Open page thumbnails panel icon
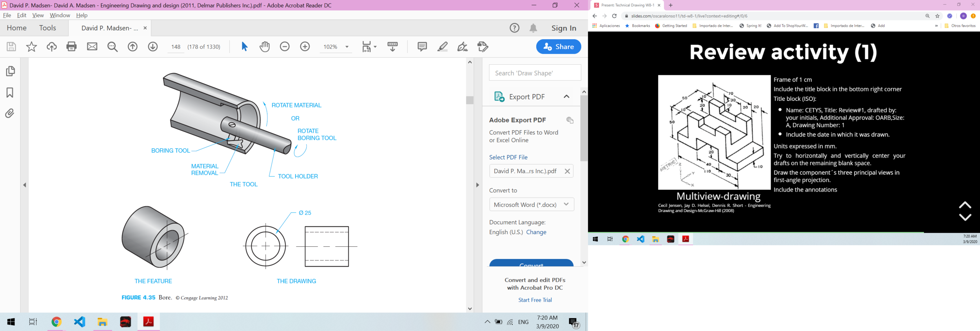 tap(10, 71)
